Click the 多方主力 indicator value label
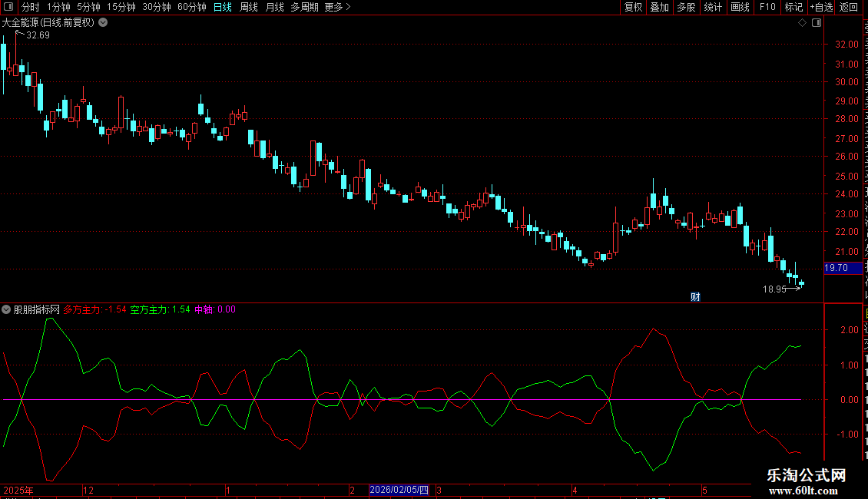Viewport: 868px width, 499px height. coord(94,310)
